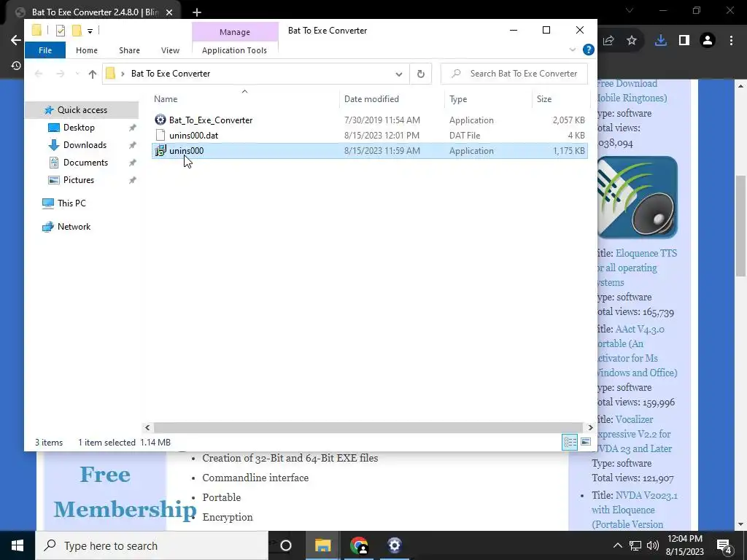Open Customize Quick Access Toolbar dropdown
The height and width of the screenshot is (560, 747).
click(90, 31)
